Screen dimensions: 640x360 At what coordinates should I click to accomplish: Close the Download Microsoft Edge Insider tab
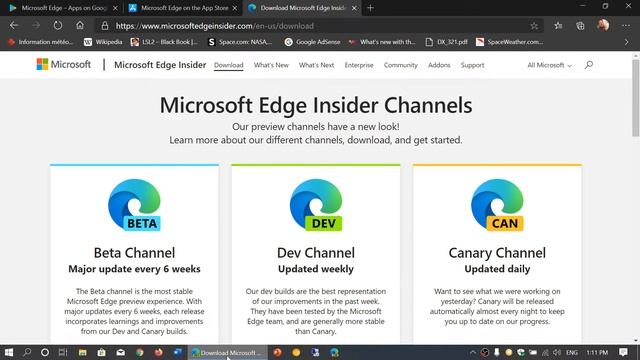354,8
